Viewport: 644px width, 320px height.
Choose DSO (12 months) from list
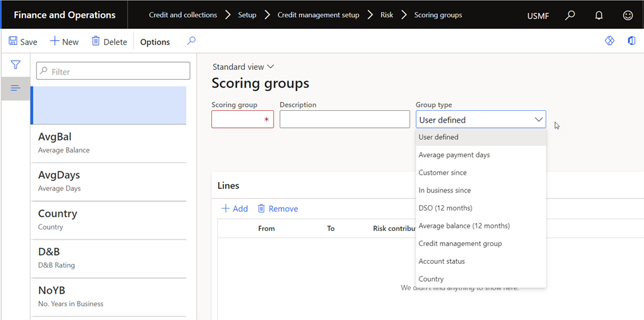pos(445,208)
